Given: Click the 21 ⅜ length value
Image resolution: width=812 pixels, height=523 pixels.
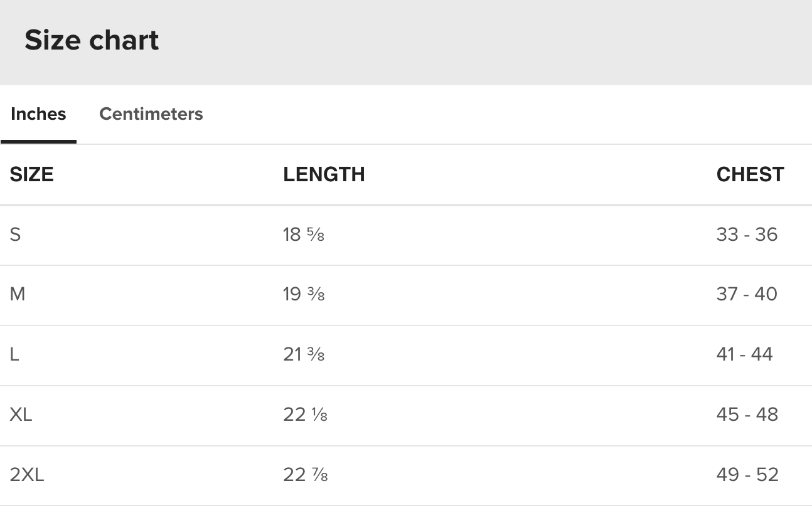Looking at the screenshot, I should click(303, 354).
